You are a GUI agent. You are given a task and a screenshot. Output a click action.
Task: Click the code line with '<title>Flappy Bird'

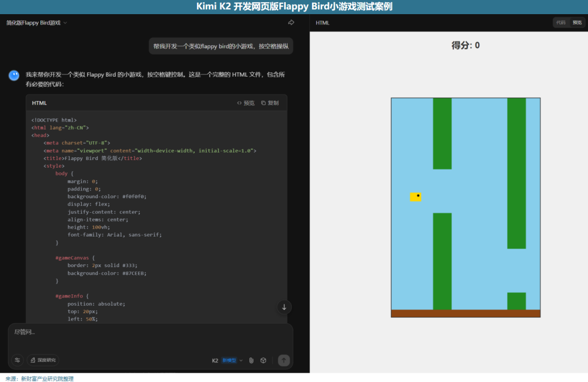click(93, 158)
